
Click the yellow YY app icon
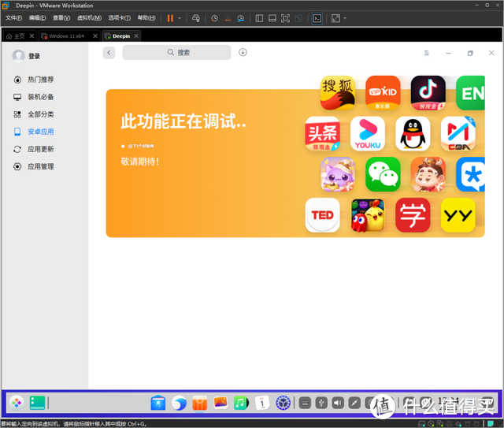click(x=458, y=215)
